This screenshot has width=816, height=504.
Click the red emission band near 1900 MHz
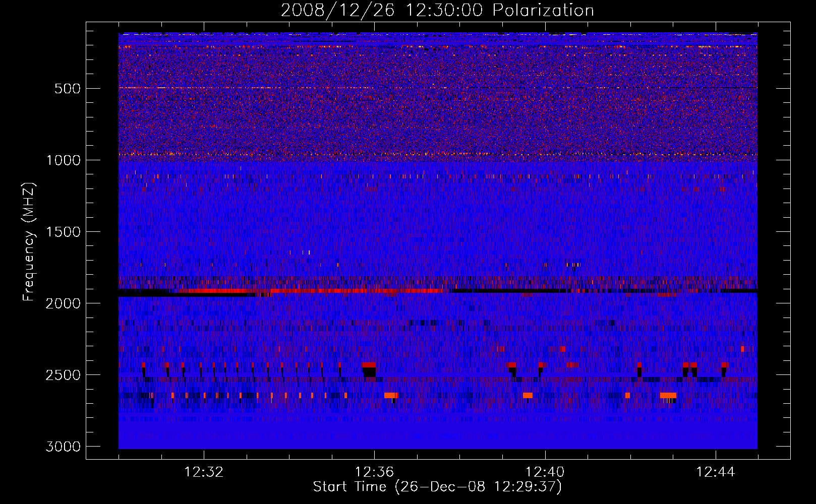[310, 291]
